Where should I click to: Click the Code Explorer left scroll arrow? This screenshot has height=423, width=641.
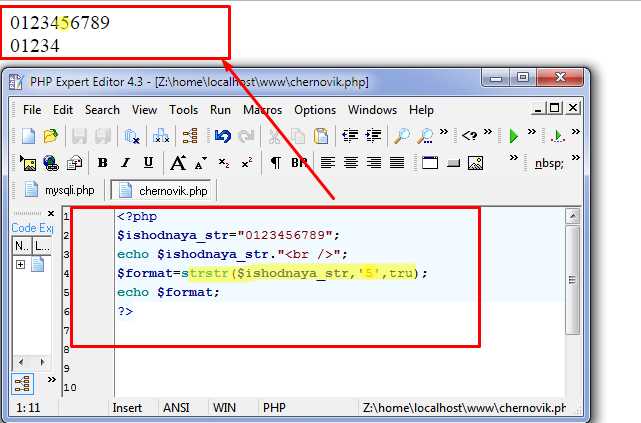click(21, 362)
